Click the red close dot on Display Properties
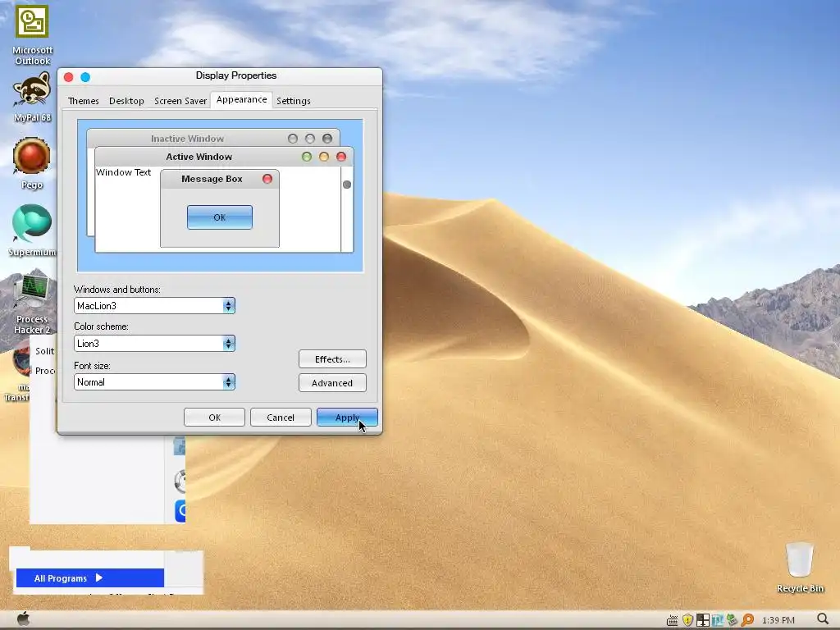The image size is (840, 630). tap(69, 77)
